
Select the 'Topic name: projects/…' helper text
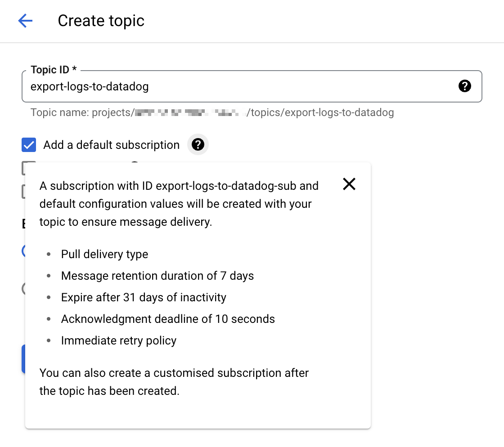click(x=212, y=113)
